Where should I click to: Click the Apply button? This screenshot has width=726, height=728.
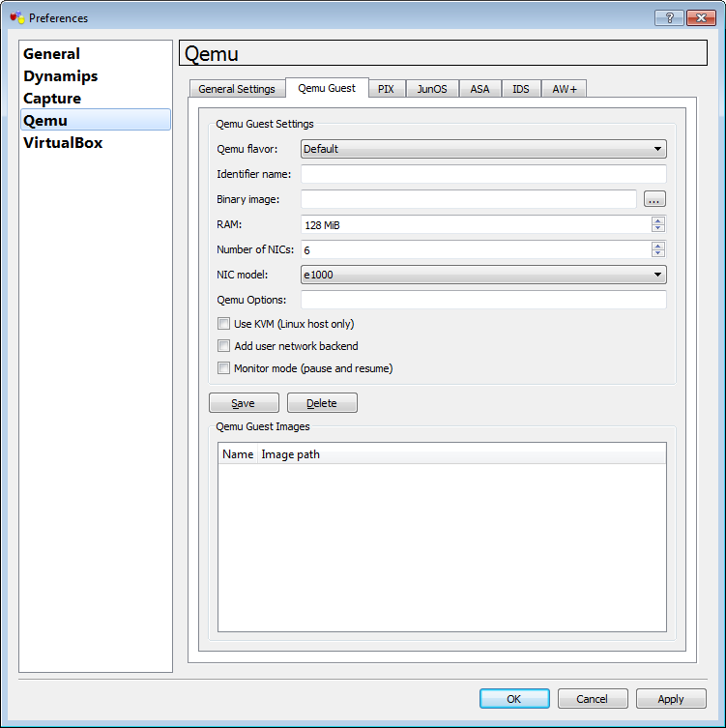[671, 699]
